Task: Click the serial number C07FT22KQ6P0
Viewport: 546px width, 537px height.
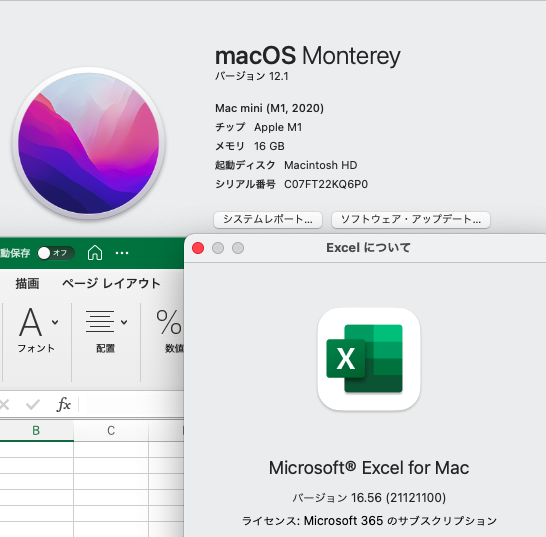Action: (x=326, y=184)
